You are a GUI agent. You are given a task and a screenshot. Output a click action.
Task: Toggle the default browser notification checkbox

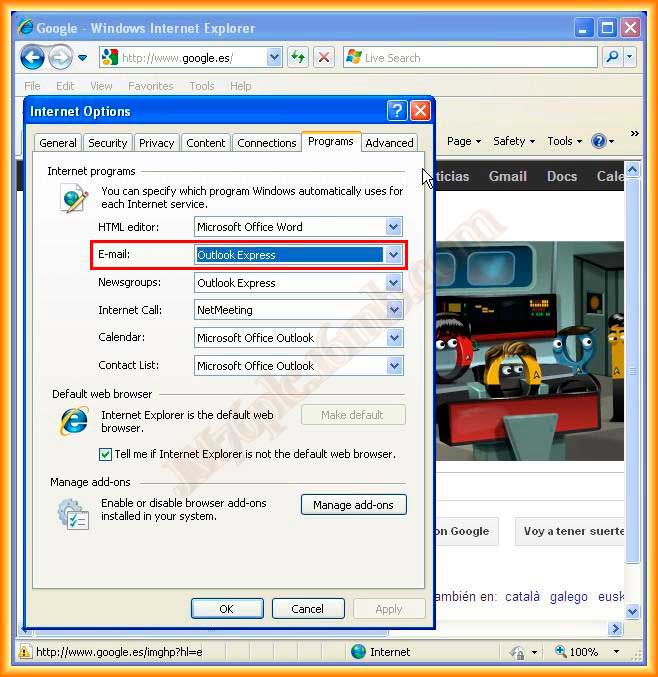pos(106,454)
